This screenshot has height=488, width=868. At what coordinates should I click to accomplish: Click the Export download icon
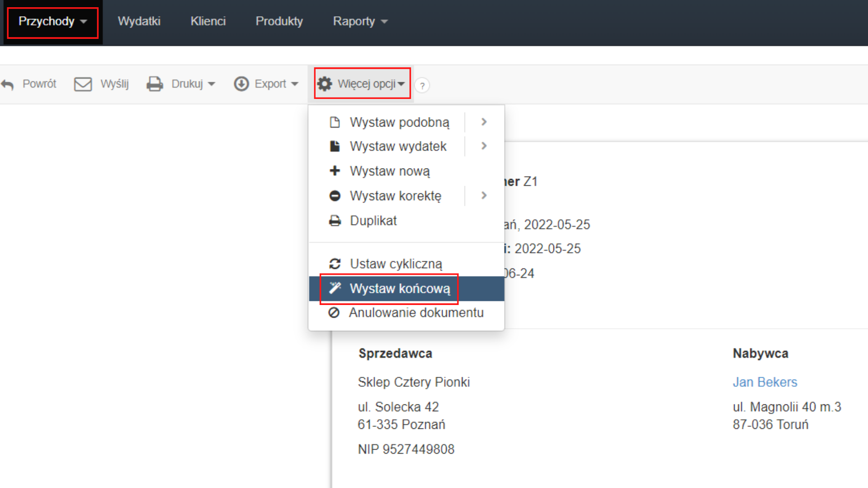point(241,84)
